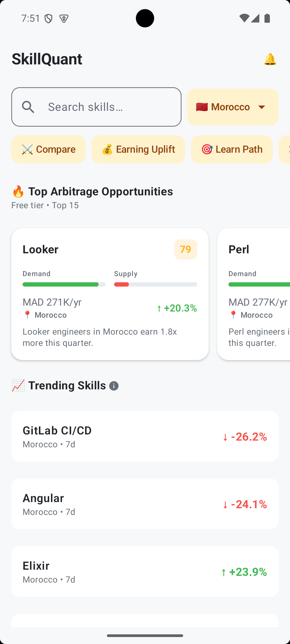The width and height of the screenshot is (290, 644).
Task: Click the search magnifier icon
Action: [x=28, y=107]
